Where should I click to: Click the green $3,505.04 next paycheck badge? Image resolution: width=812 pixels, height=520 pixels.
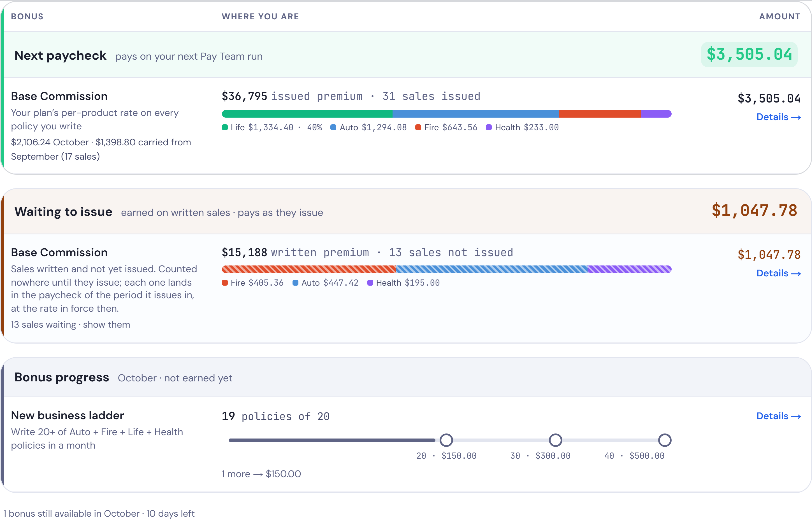749,54
